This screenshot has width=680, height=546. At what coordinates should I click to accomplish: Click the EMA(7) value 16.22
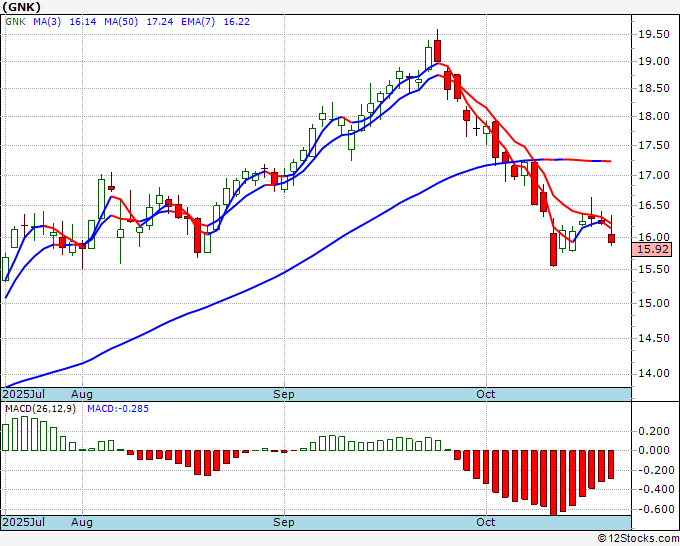click(x=236, y=22)
